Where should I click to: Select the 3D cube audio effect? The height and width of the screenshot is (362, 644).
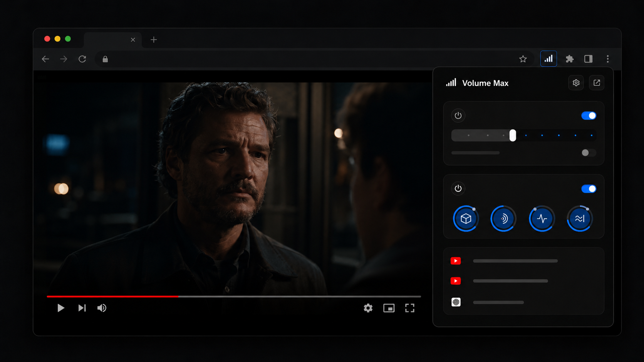pyautogui.click(x=466, y=219)
